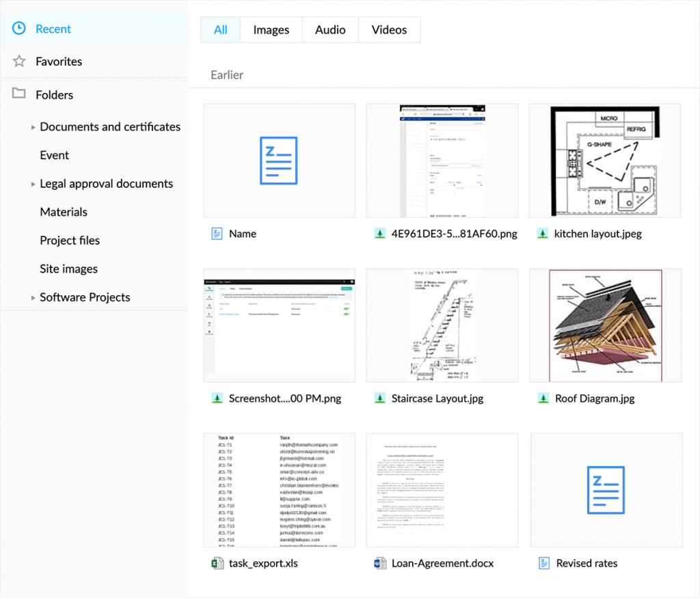
Task: Switch to the Audio tab
Action: click(x=329, y=29)
